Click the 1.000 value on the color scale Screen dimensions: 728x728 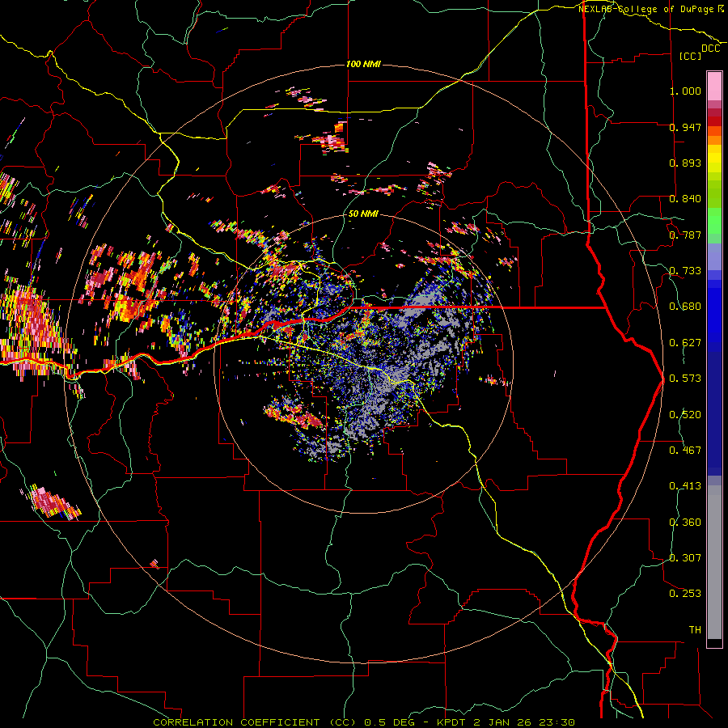click(x=685, y=91)
